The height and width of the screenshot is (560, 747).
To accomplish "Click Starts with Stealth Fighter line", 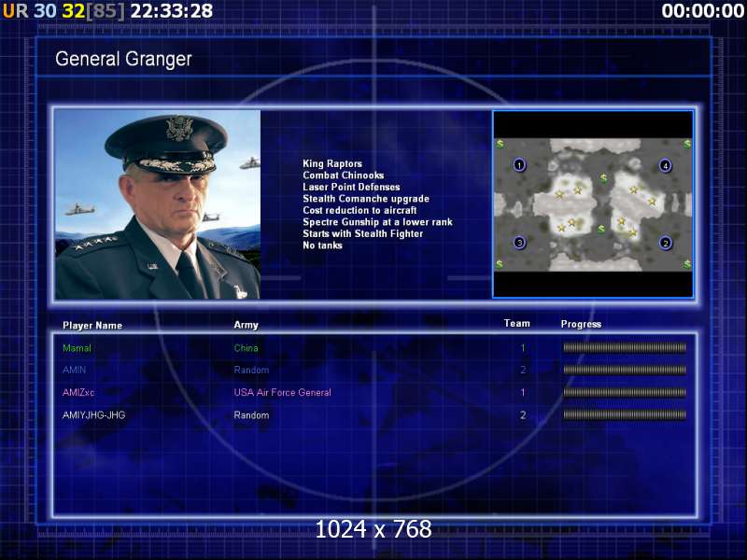I will (362, 234).
